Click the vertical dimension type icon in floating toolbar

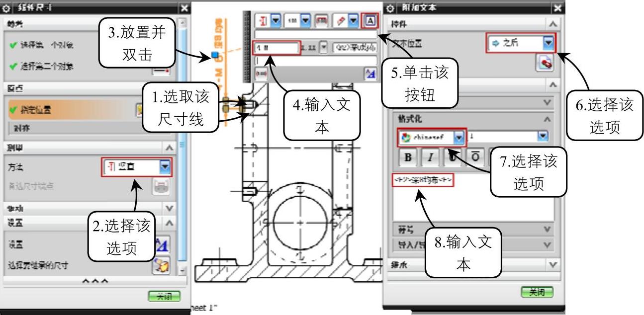coord(262,21)
